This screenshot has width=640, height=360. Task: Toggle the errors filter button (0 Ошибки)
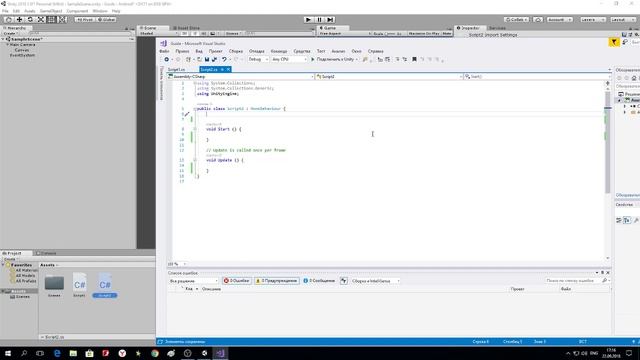237,281
